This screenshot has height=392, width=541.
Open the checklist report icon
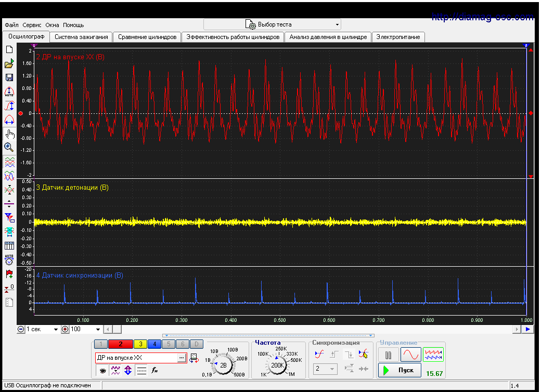click(x=9, y=303)
